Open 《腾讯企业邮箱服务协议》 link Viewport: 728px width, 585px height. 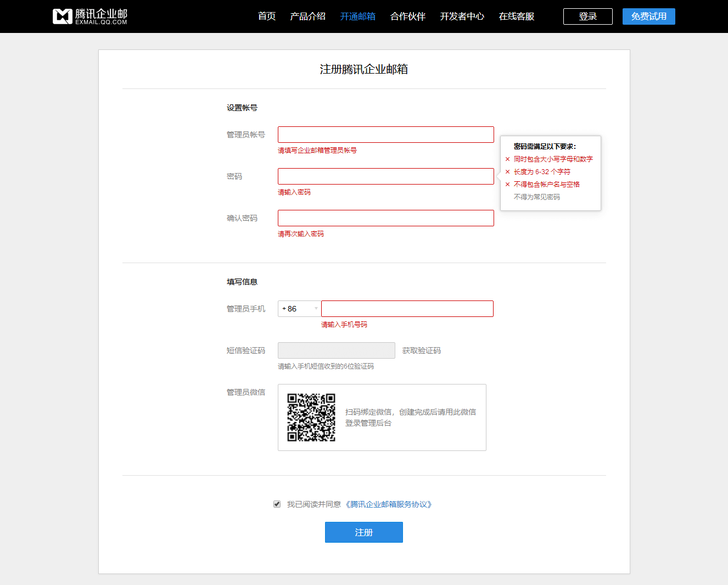pos(389,504)
